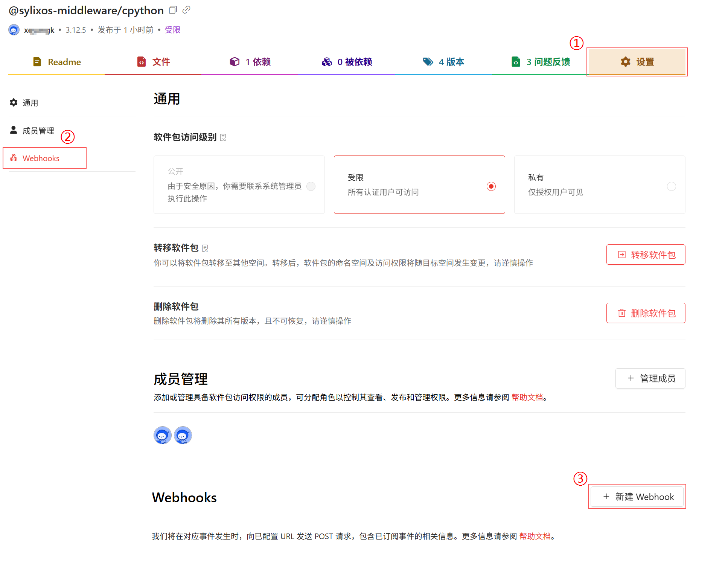Select Webhooks in the settings sidebar
728x564 pixels.
pos(41,158)
